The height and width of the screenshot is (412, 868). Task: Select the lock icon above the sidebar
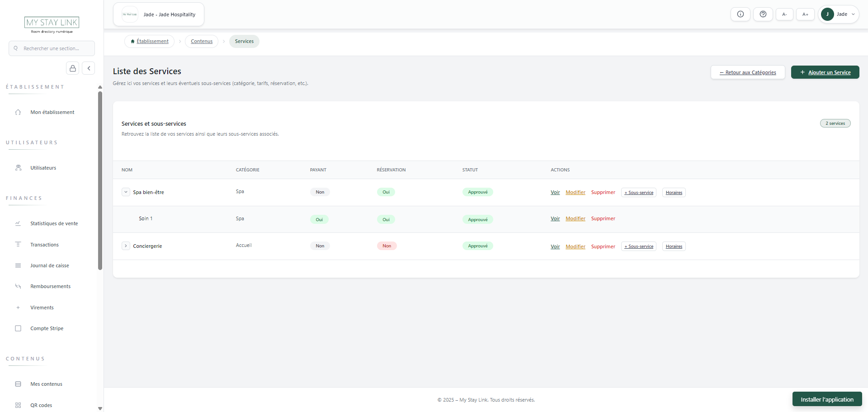tap(72, 68)
